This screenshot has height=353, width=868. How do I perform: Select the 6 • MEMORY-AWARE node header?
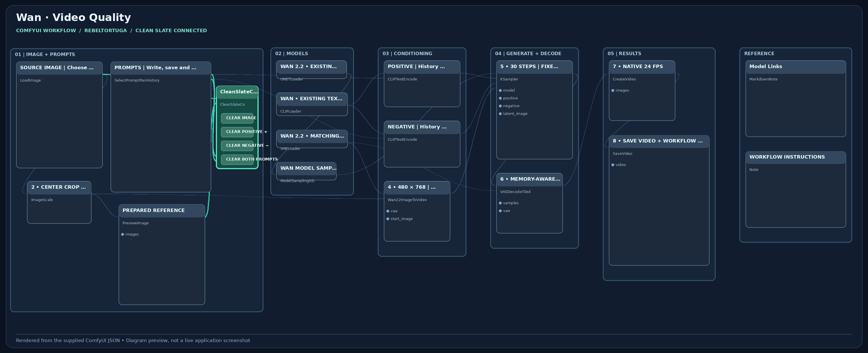pyautogui.click(x=529, y=179)
